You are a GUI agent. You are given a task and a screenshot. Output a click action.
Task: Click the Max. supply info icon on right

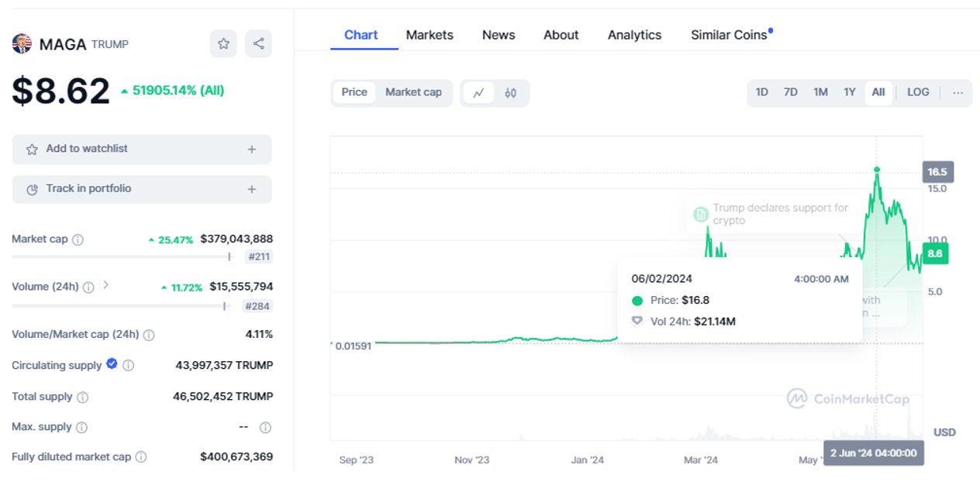[x=265, y=427]
